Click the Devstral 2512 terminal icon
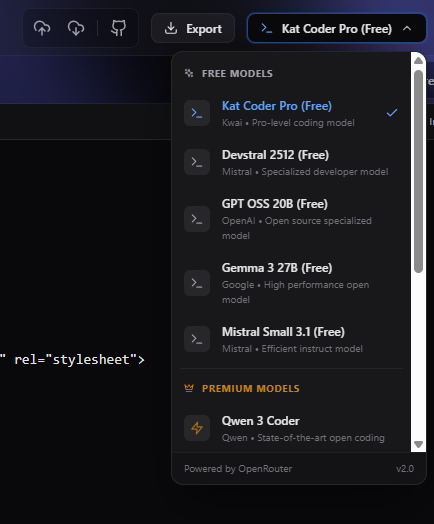The height and width of the screenshot is (524, 434). (x=197, y=162)
